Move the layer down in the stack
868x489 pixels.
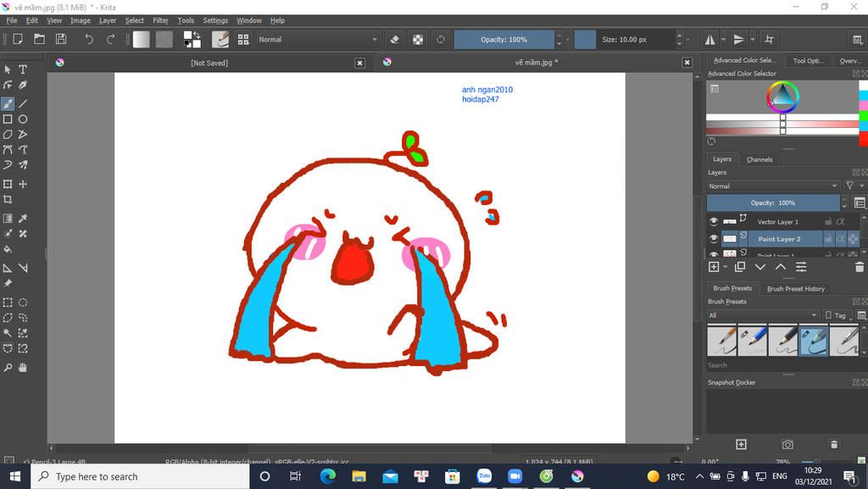760,267
